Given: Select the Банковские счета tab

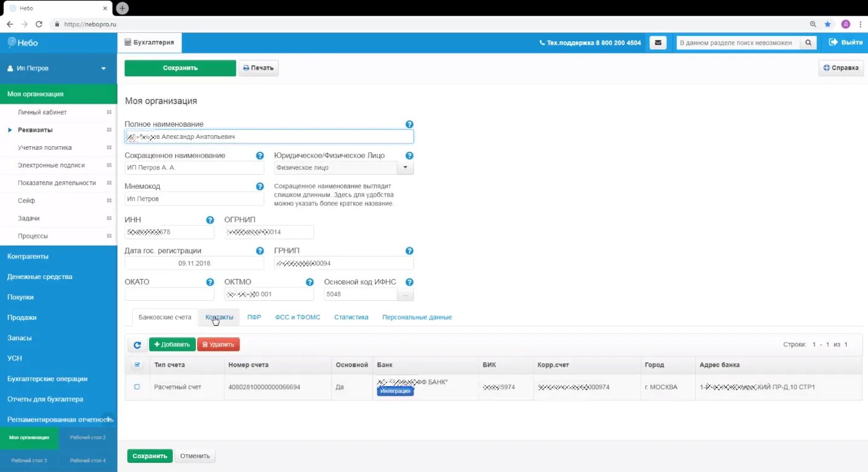Looking at the screenshot, I should [x=165, y=317].
